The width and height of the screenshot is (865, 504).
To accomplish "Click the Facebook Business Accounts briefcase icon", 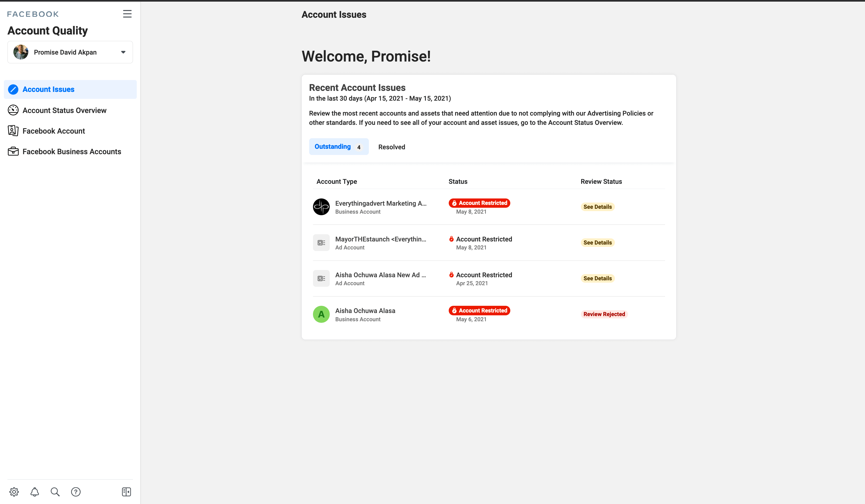I will pos(13,151).
